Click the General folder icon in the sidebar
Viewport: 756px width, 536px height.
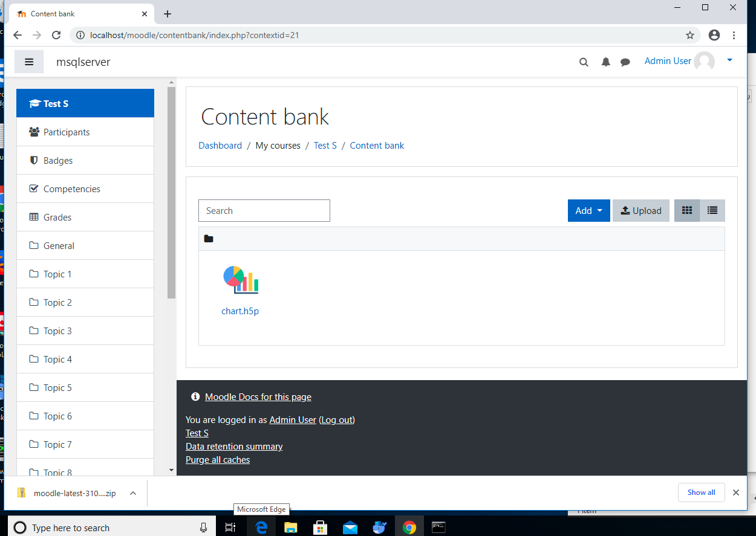[x=34, y=245]
